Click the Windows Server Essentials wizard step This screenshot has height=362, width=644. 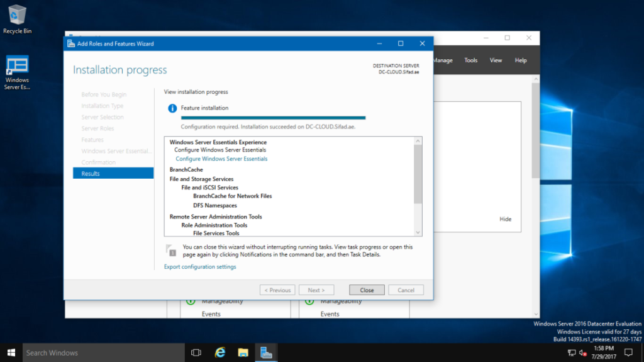(116, 151)
